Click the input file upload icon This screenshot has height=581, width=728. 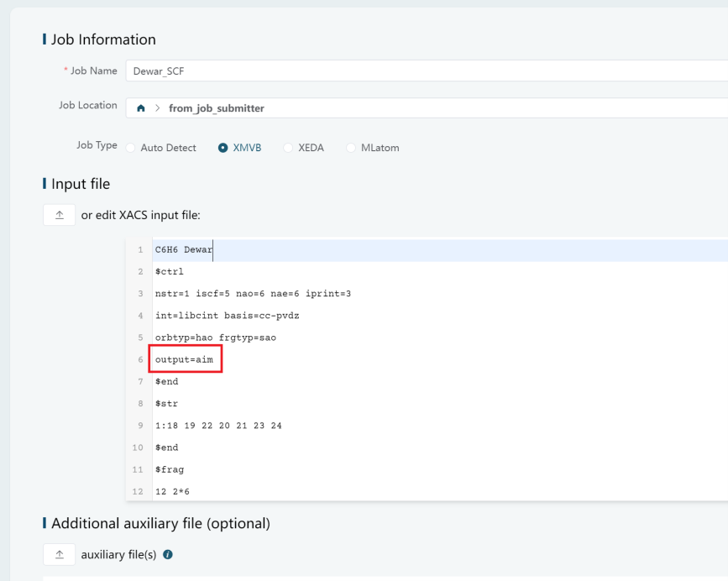(60, 215)
